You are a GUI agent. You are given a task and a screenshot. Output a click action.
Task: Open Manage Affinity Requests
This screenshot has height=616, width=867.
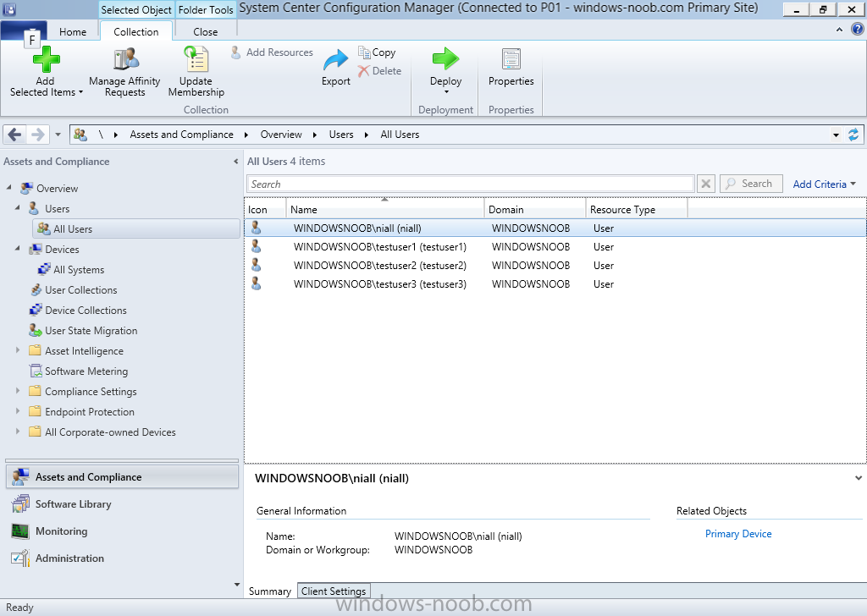click(125, 73)
